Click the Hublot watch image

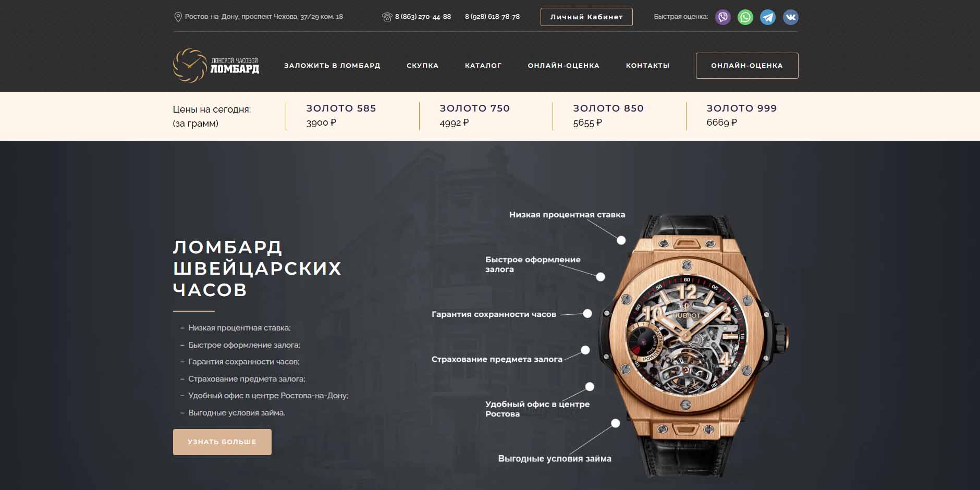click(x=696, y=344)
